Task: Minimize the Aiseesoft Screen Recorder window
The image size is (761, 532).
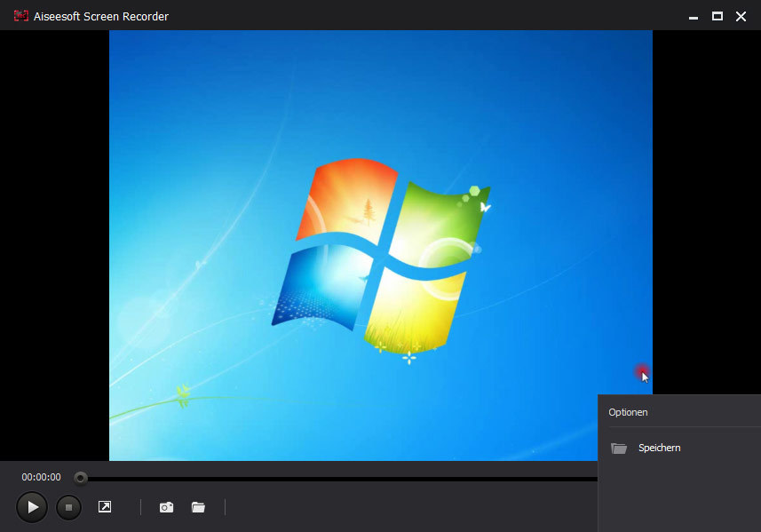Action: [x=694, y=17]
